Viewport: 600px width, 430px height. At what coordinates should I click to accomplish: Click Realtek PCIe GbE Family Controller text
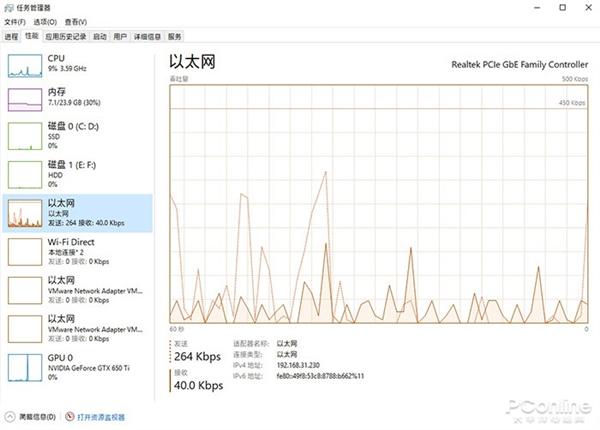[519, 65]
